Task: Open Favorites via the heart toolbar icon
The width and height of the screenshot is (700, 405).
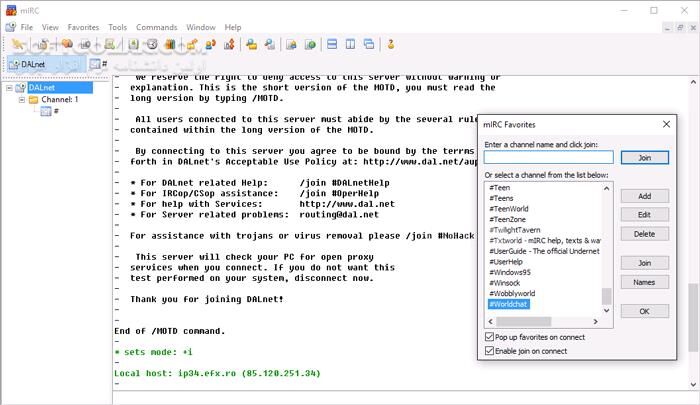Action: tap(66, 44)
